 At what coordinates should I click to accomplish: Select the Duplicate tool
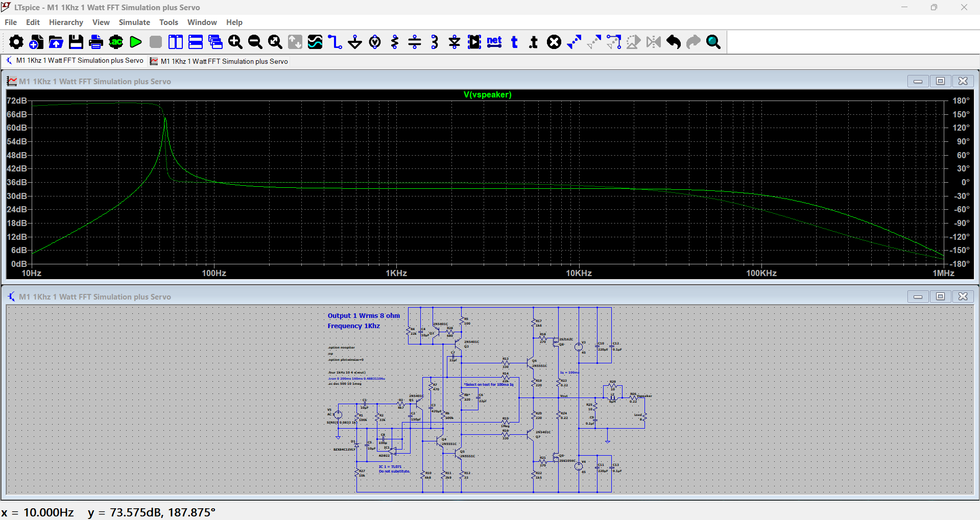pos(574,42)
